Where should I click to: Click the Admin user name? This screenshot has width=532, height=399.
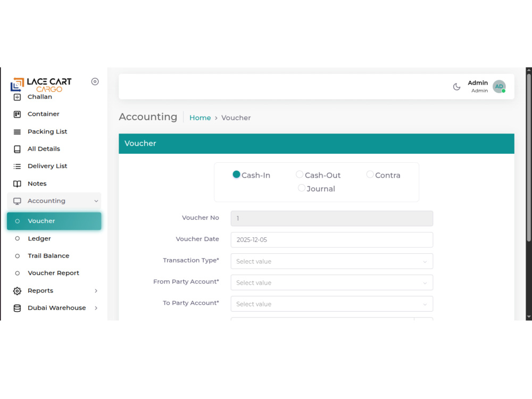478,83
